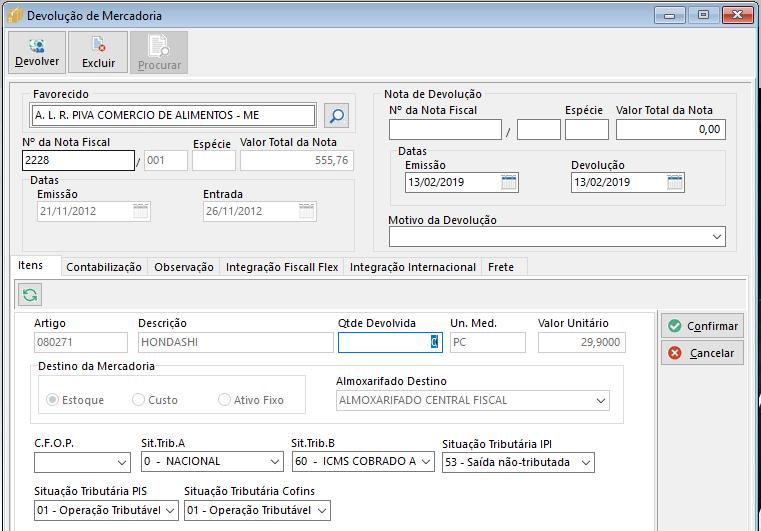
Task: Select the Ativo Fixo radio option
Action: click(224, 399)
